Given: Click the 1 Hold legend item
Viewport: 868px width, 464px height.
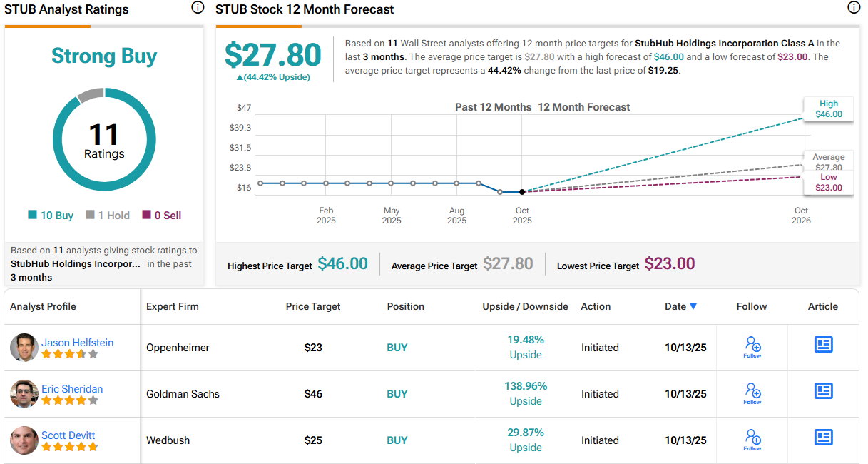Looking at the screenshot, I should click(x=107, y=215).
